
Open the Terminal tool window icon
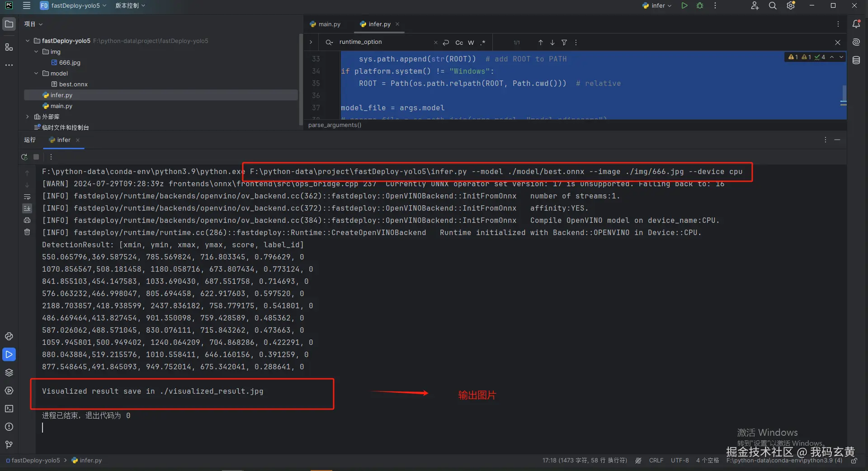click(9, 409)
